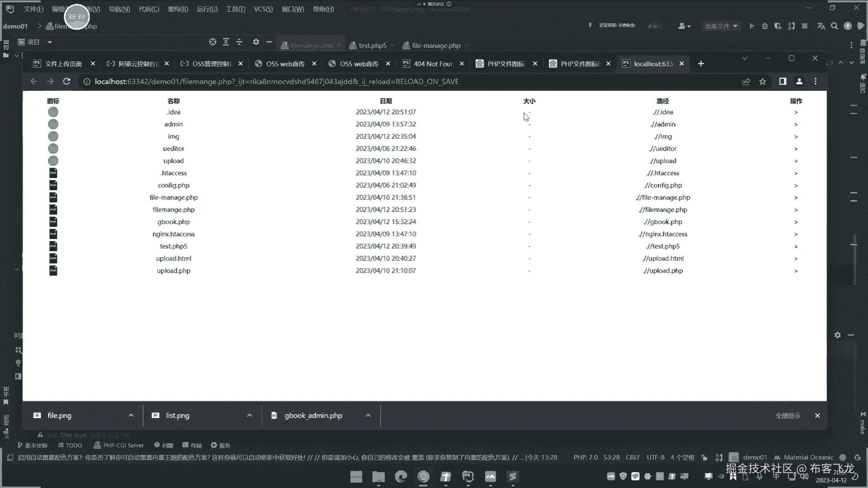Open project panel settings gear

pyautogui.click(x=256, y=42)
